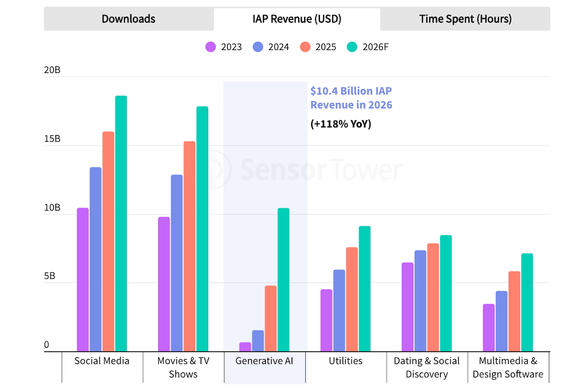Viewport: 588px width, 389px height.
Task: Switch to the Downloads tab
Action: click(128, 19)
